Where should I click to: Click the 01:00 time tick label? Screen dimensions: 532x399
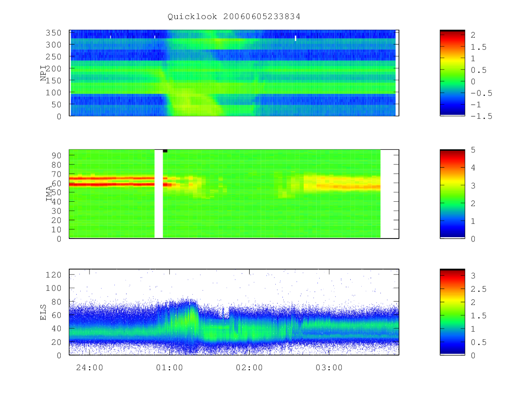tap(170, 368)
